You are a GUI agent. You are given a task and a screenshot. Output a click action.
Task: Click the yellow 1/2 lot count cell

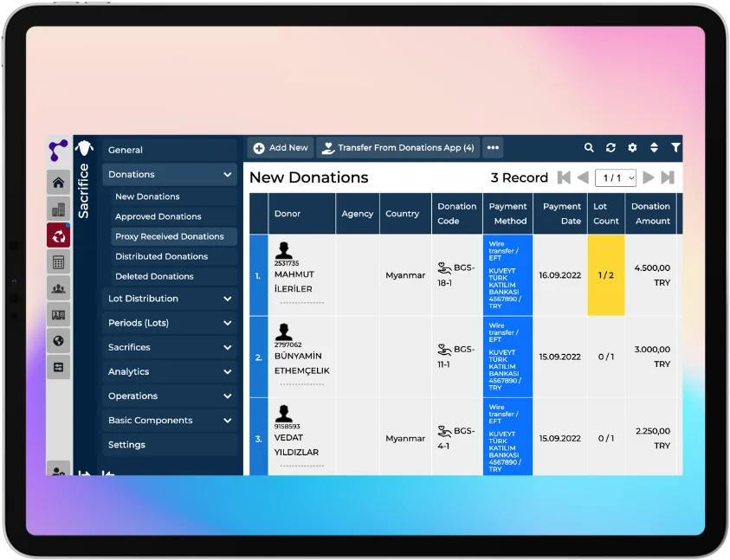tap(605, 276)
